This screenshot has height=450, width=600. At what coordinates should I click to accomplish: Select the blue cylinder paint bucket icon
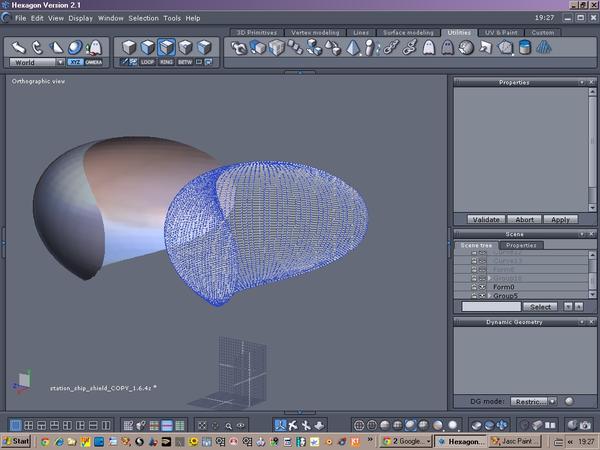point(525,48)
